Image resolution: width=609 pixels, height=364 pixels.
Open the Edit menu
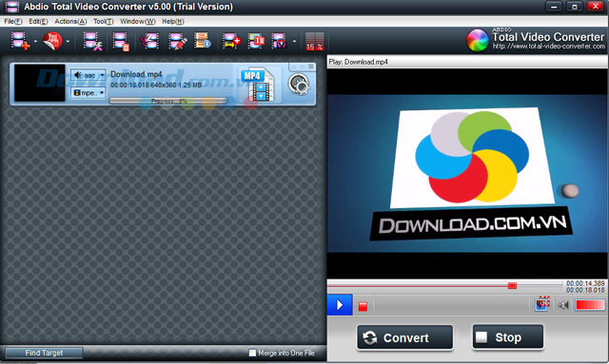pyautogui.click(x=38, y=21)
